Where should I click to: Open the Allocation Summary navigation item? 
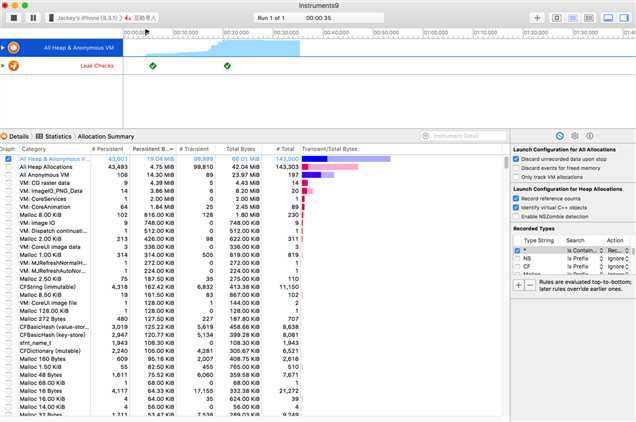point(106,136)
